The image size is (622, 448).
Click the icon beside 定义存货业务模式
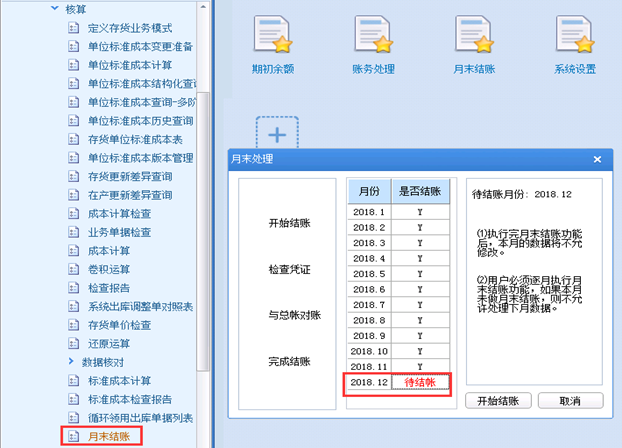click(73, 28)
